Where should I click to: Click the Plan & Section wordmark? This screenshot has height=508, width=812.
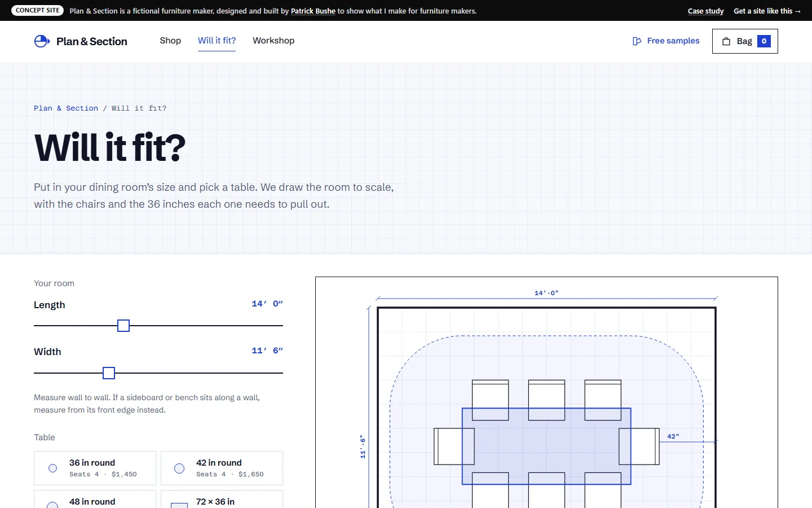click(x=92, y=41)
